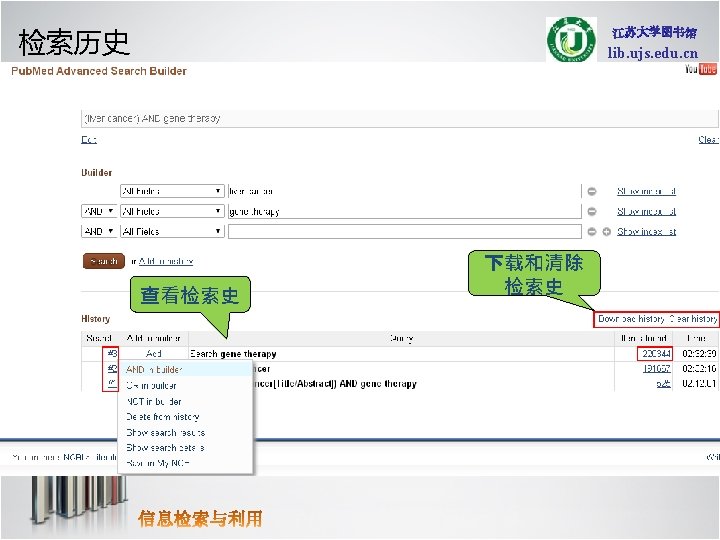
Task: Click the Edit link under query box
Action: pyautogui.click(x=89, y=140)
